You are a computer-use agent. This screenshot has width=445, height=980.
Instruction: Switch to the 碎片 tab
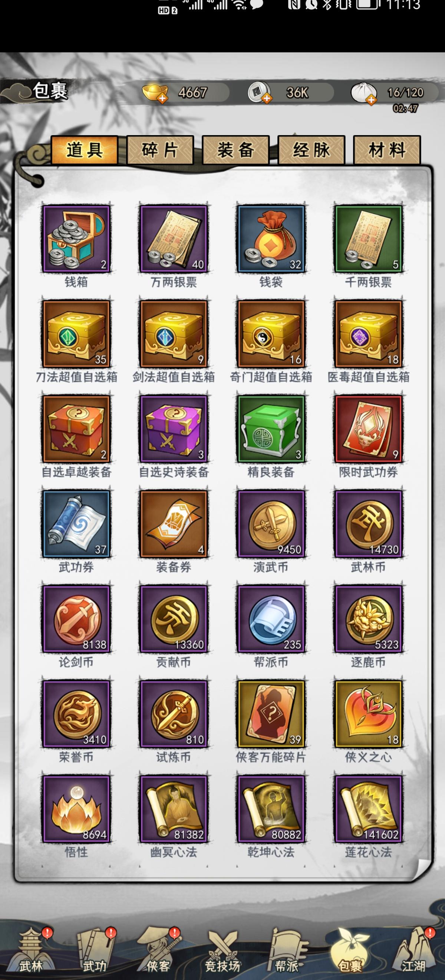(160, 150)
